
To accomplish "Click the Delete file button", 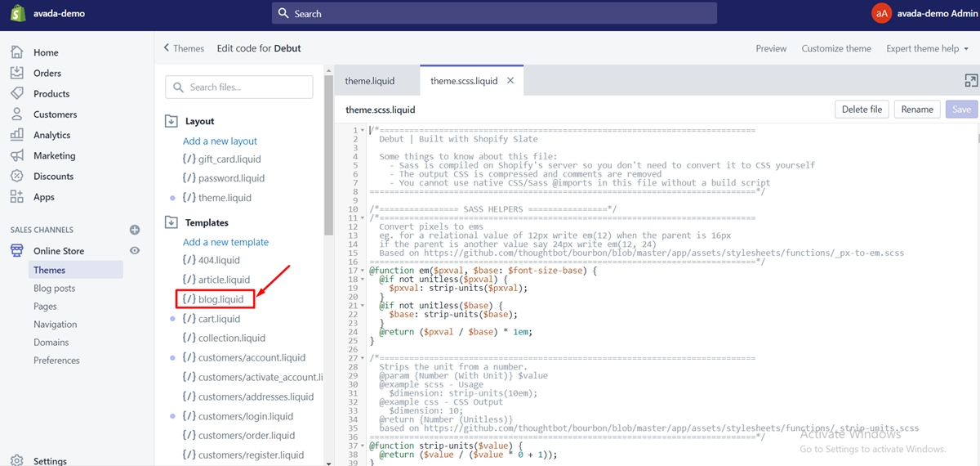I will (x=862, y=110).
